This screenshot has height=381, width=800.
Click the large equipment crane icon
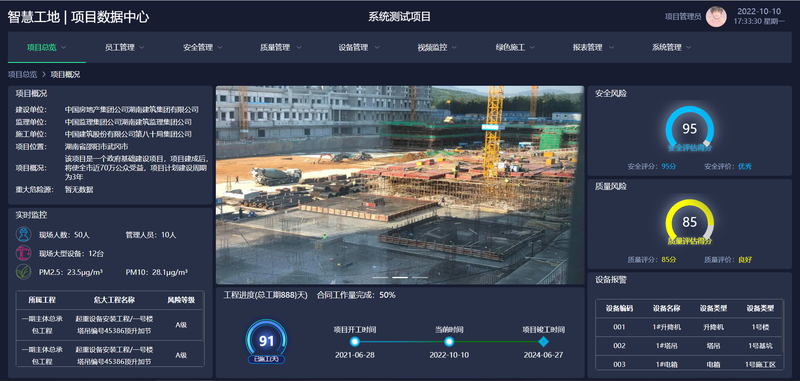click(x=23, y=253)
